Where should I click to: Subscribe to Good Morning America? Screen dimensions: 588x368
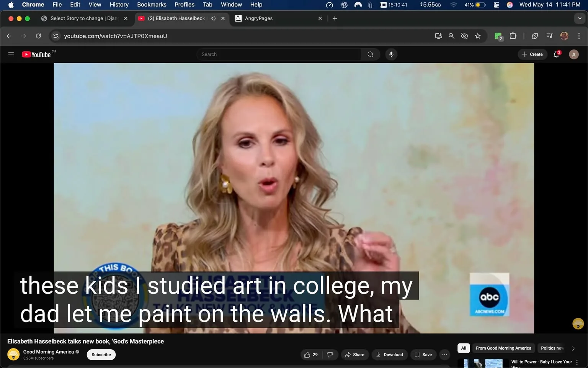tap(101, 355)
